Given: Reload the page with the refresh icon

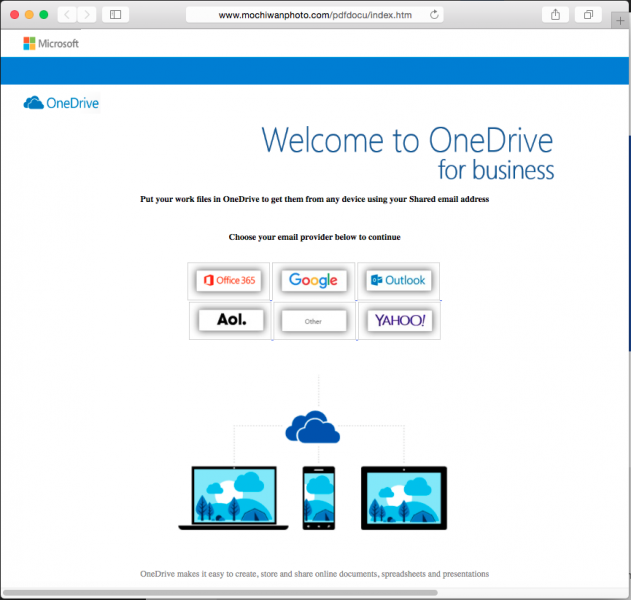Looking at the screenshot, I should pyautogui.click(x=434, y=15).
